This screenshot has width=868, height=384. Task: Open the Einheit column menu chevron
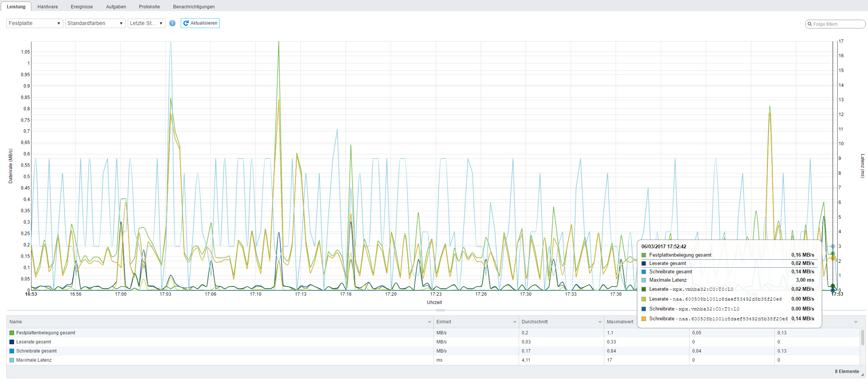515,322
